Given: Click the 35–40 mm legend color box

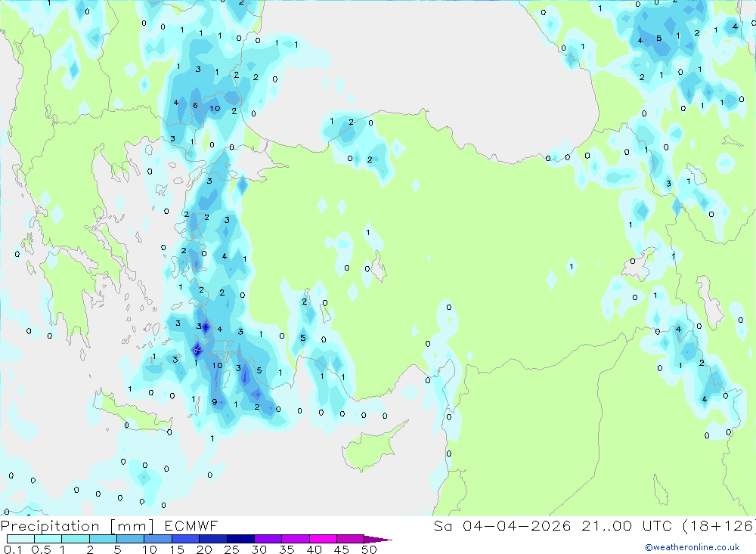Looking at the screenshot, I should click(296, 539).
